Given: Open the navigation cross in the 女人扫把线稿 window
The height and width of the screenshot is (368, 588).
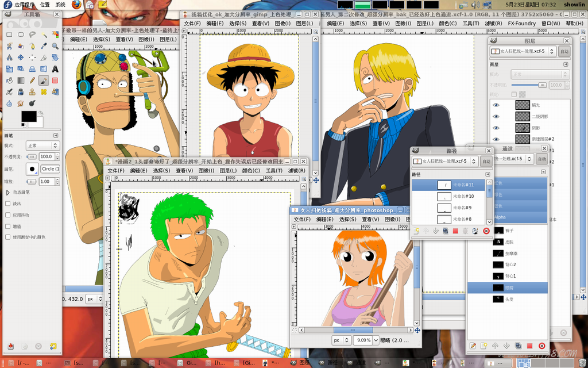Looking at the screenshot, I should [417, 330].
